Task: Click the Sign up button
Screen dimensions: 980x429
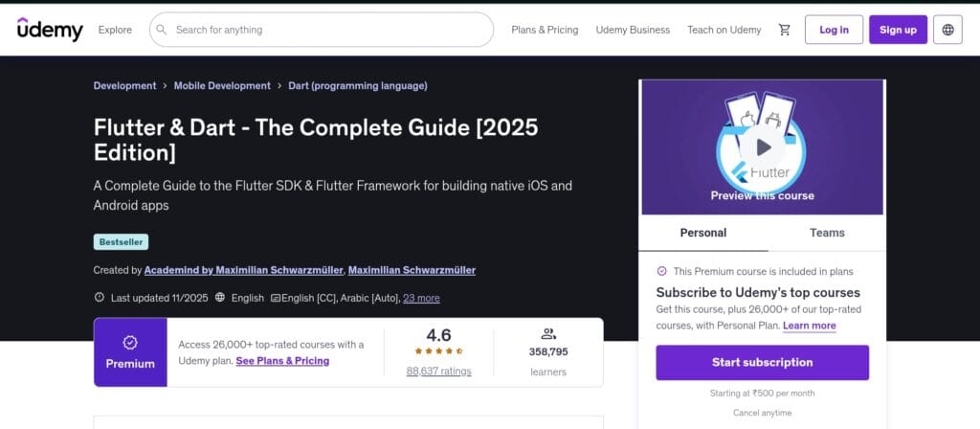Action: coord(898,30)
